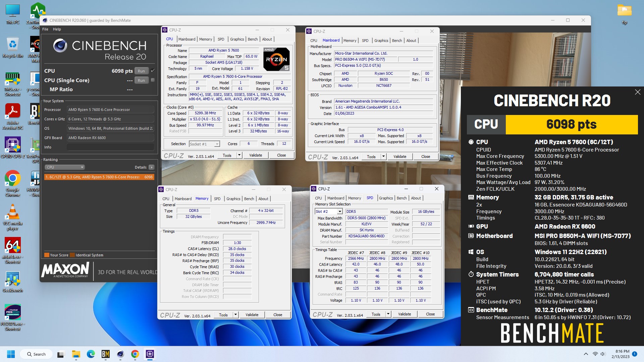Run the CPU (Single Core) test
Image resolution: width=644 pixels, height=362 pixels.
pos(141,80)
